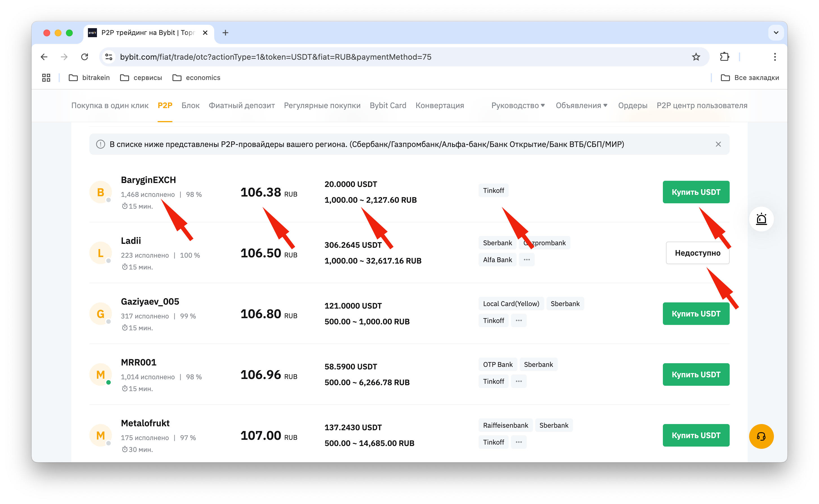Open the сервисы bookmarks folder
The height and width of the screenshot is (504, 819).
point(141,78)
